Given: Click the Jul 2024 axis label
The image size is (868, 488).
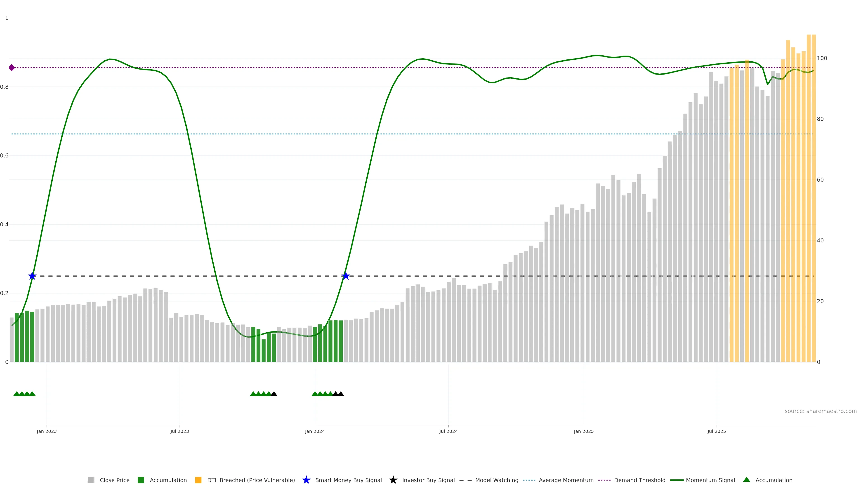Looking at the screenshot, I should pyautogui.click(x=448, y=432).
